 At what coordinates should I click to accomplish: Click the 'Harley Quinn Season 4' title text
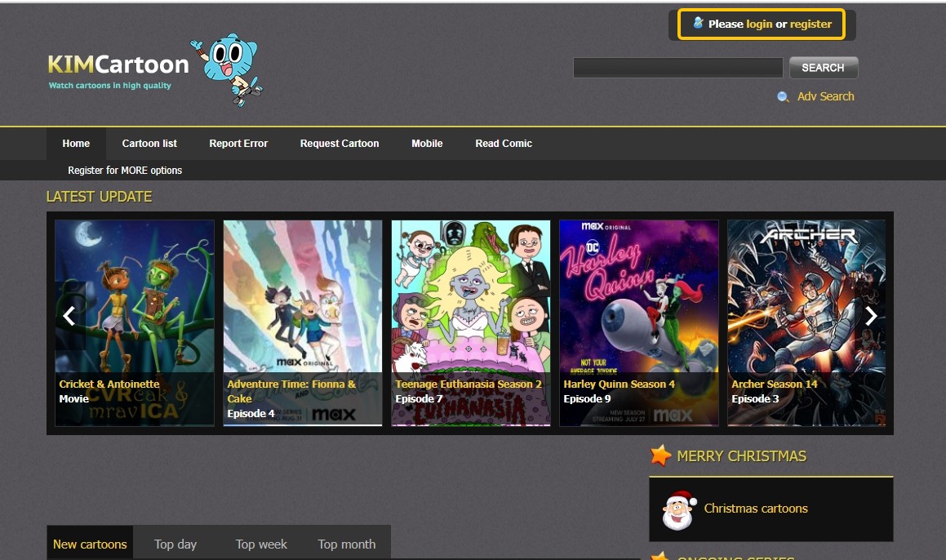[x=619, y=384]
